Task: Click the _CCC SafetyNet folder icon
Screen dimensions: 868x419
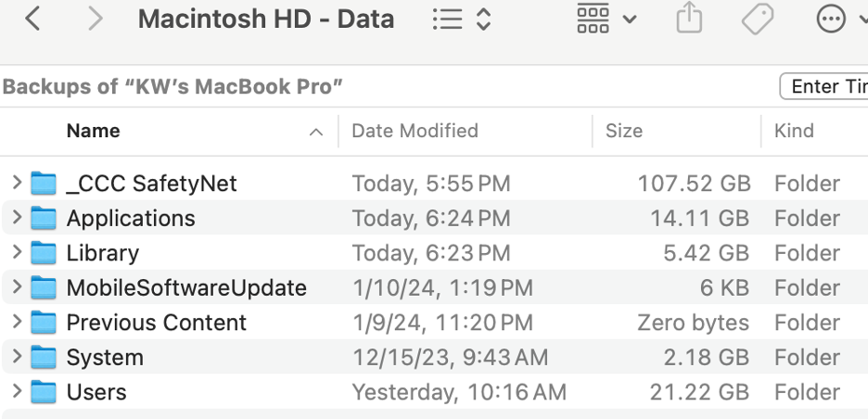Action: click(43, 184)
